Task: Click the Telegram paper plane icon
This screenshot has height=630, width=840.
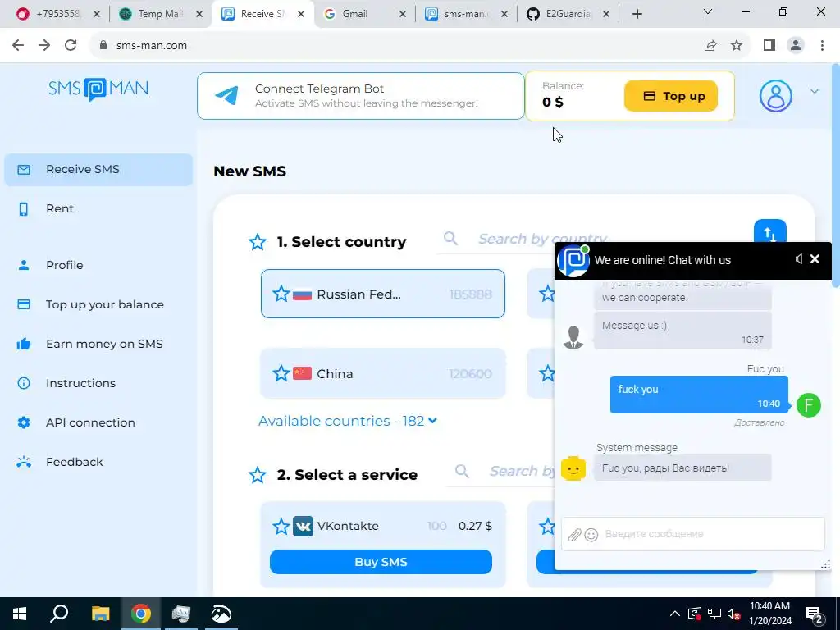Action: [x=226, y=95]
